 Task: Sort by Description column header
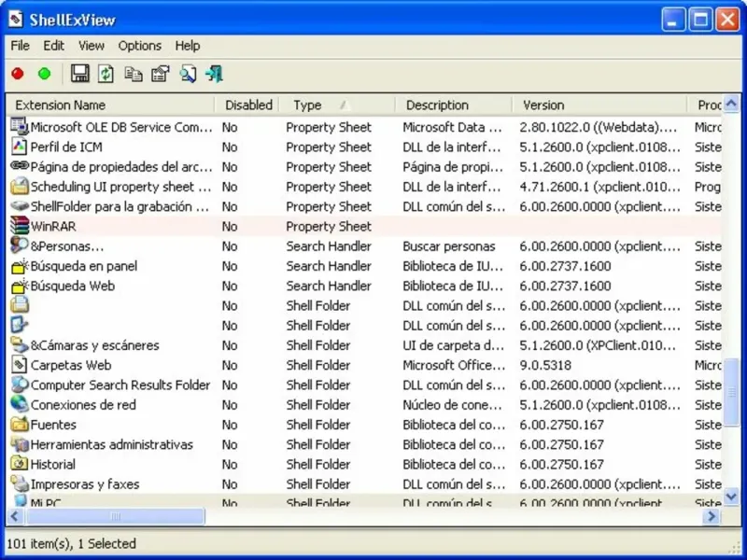tap(454, 105)
